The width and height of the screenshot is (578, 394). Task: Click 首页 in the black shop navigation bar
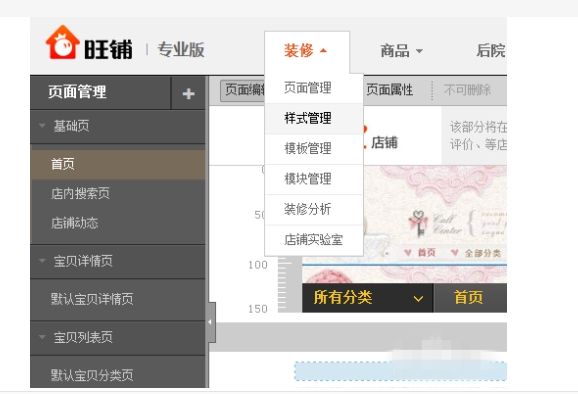[x=469, y=298]
